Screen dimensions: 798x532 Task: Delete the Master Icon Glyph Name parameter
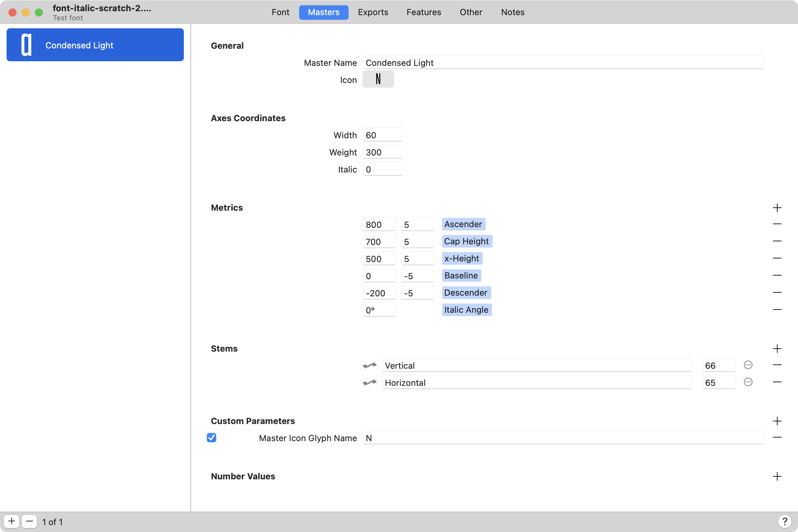point(777,437)
